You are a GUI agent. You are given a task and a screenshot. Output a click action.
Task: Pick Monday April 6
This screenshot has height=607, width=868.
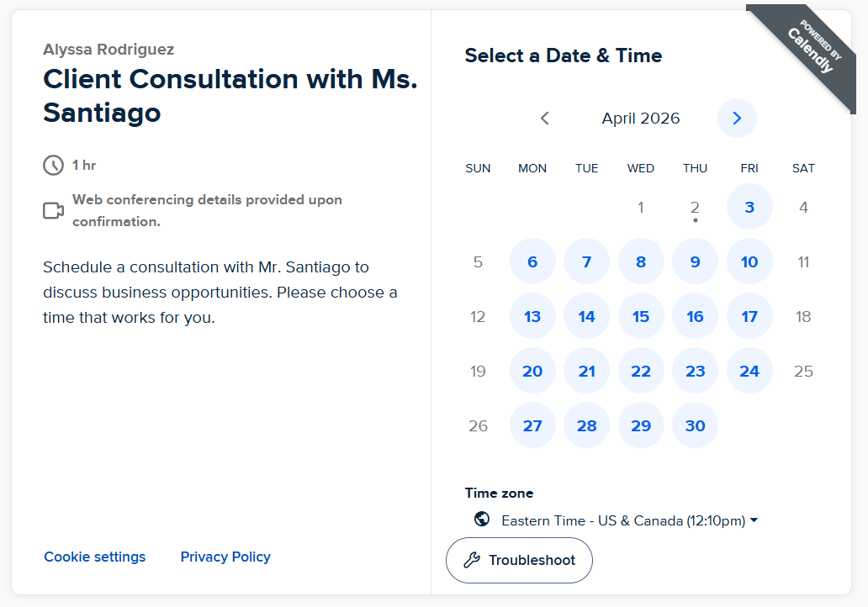(532, 261)
